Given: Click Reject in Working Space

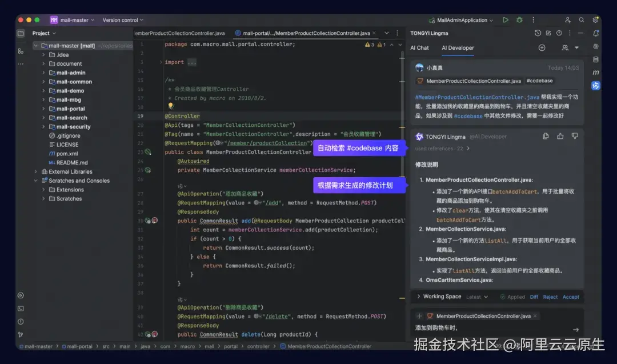Looking at the screenshot, I should [x=550, y=297].
